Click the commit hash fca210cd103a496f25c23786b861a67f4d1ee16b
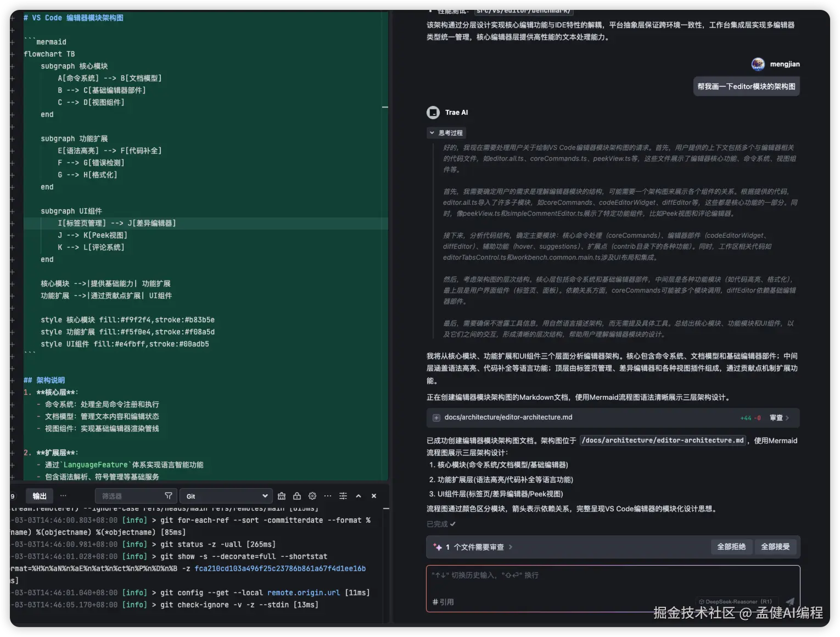840x637 pixels. pyautogui.click(x=280, y=568)
